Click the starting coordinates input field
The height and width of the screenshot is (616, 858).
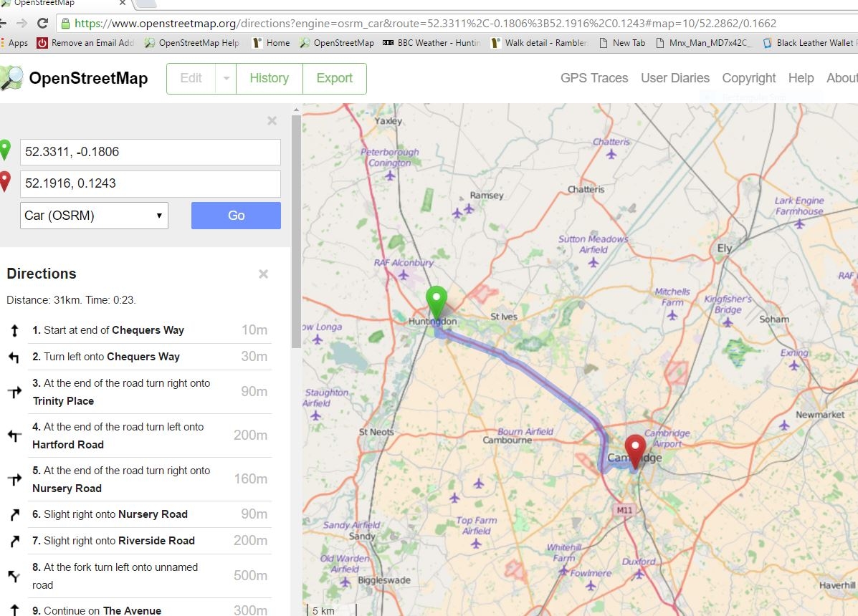click(x=150, y=152)
